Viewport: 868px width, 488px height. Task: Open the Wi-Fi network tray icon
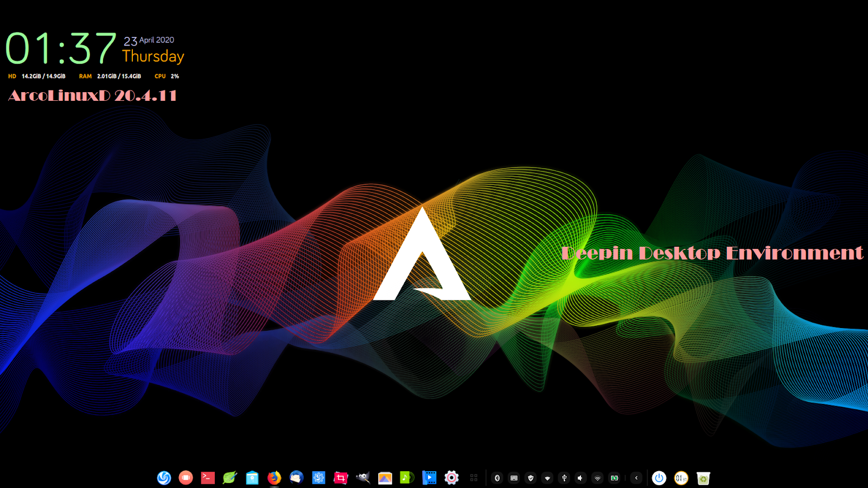597,478
